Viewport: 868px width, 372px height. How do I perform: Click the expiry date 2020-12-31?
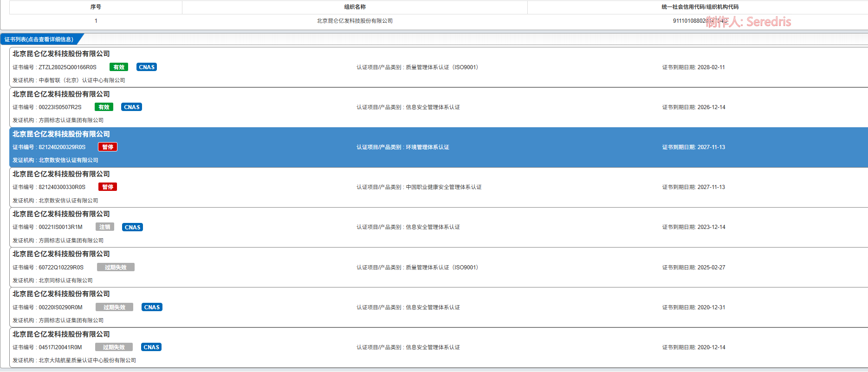point(711,307)
